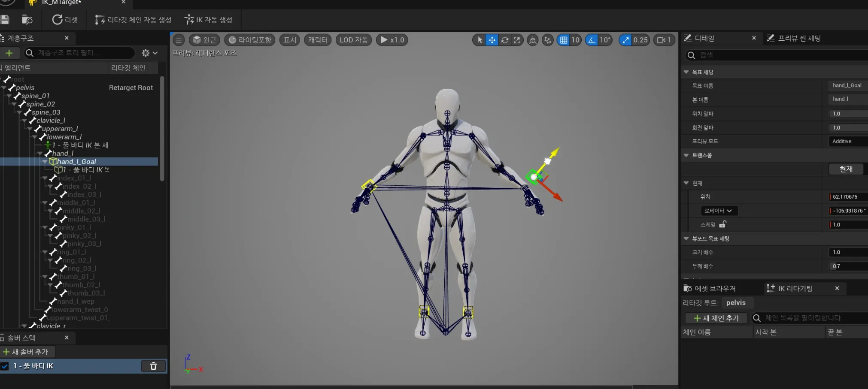Open the x1.0 playback speed menu

[392, 40]
